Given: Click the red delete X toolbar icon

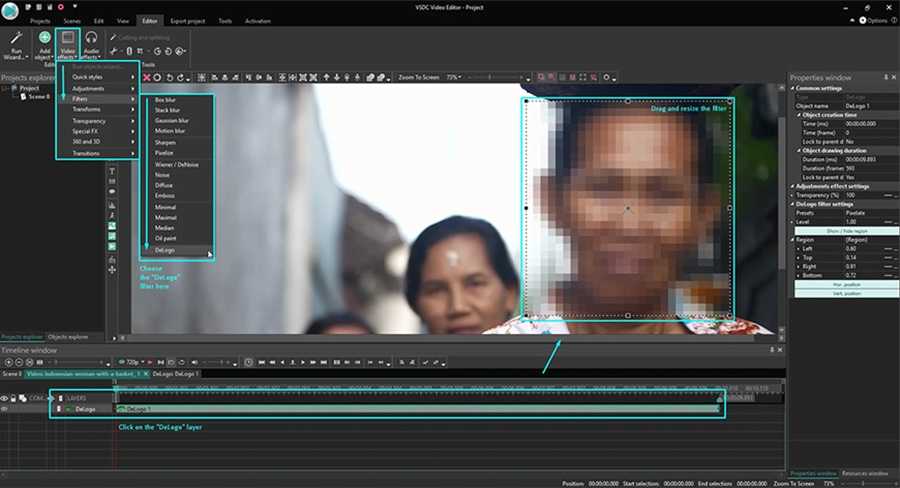Looking at the screenshot, I should click(147, 77).
